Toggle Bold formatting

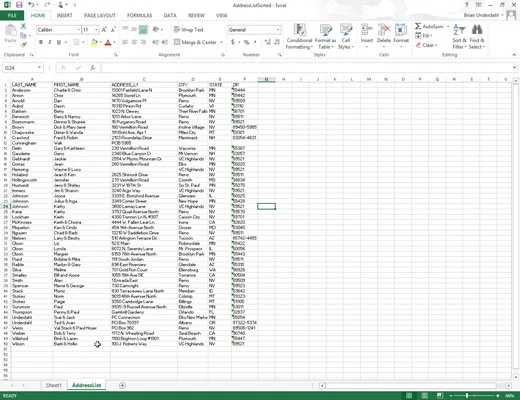pos(41,42)
